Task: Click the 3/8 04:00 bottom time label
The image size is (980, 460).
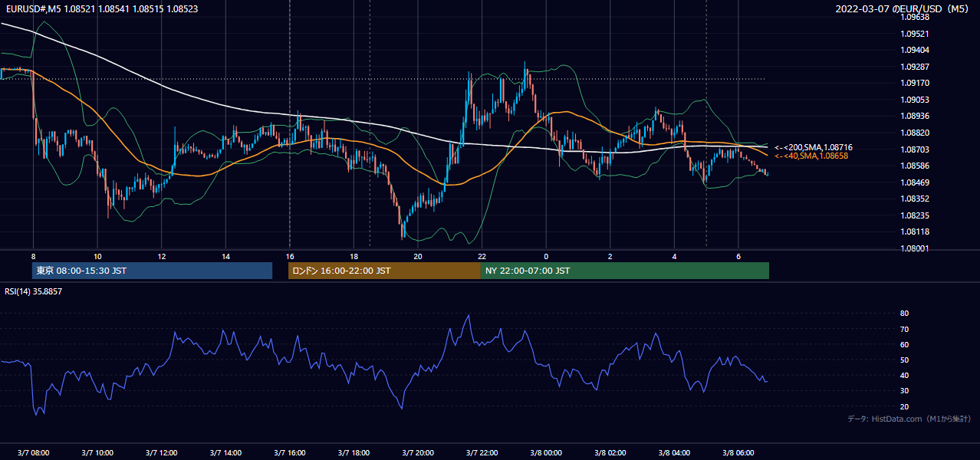Action: tap(674, 452)
